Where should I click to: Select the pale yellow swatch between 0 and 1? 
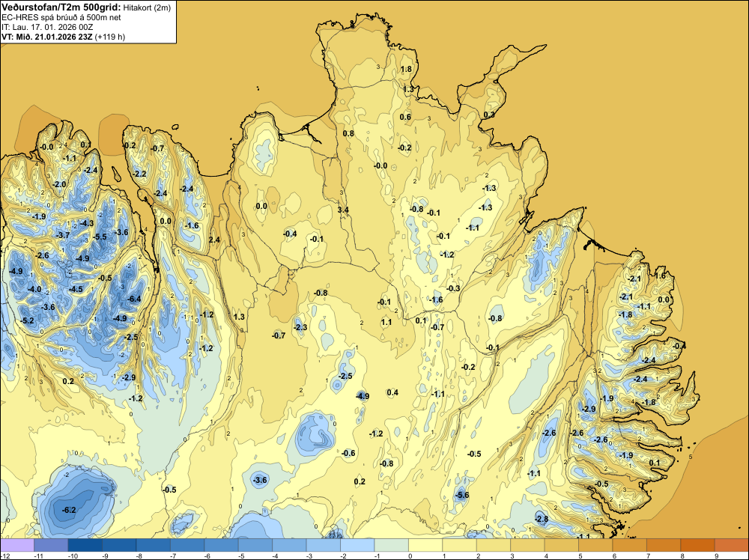(425, 545)
